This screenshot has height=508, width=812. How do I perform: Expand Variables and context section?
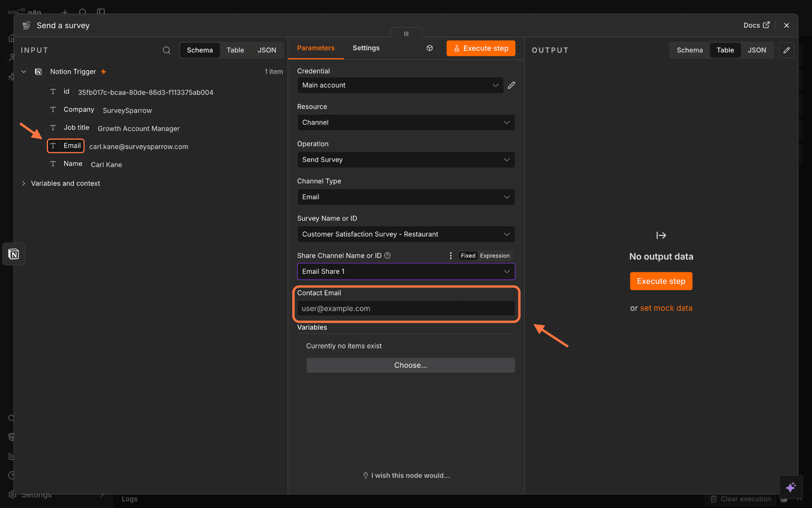24,183
